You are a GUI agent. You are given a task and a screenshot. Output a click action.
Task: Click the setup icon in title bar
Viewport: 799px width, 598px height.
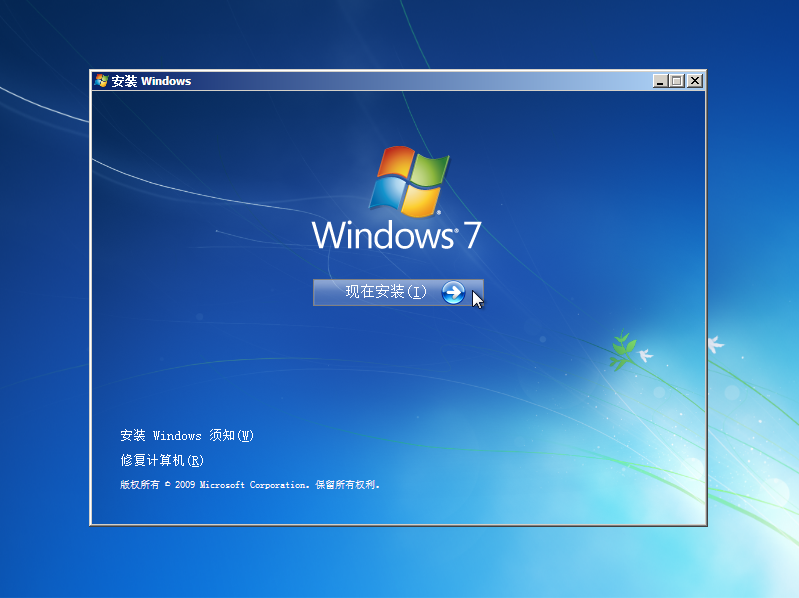click(x=101, y=81)
